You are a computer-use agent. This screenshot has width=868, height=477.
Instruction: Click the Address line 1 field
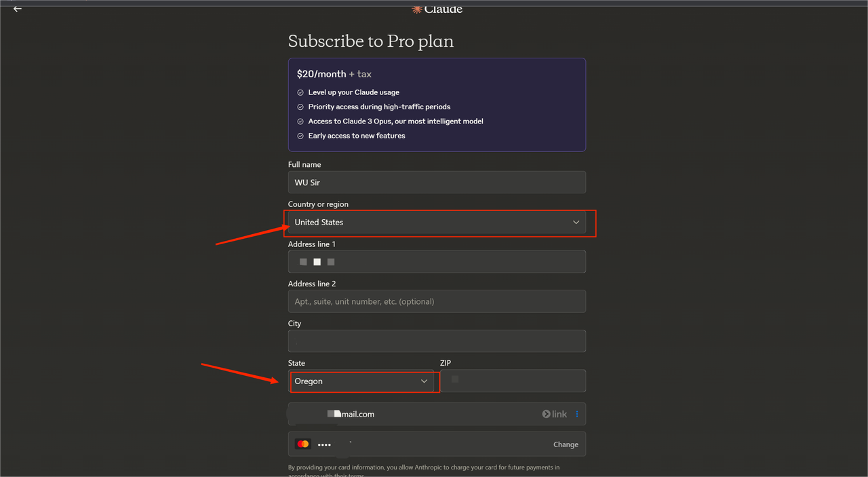[437, 262]
